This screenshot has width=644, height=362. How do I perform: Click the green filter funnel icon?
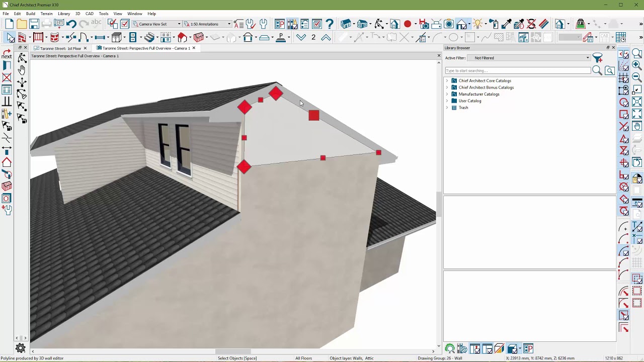597,58
